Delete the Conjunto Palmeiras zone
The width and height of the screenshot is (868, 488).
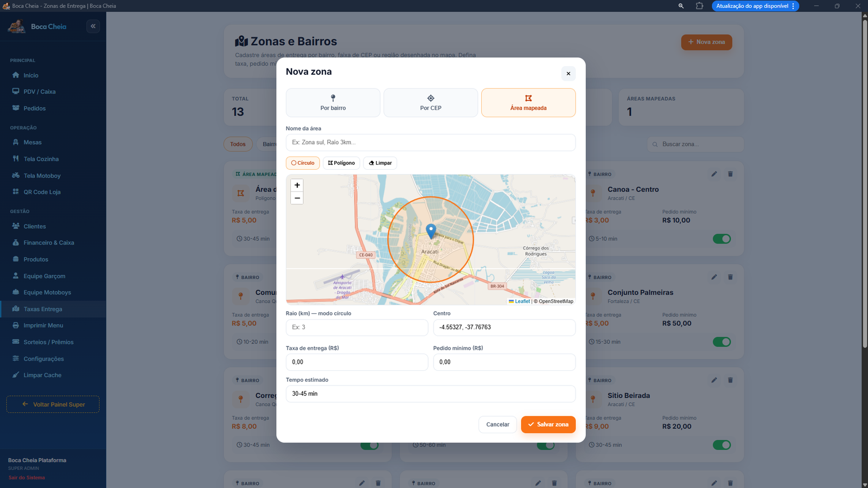click(730, 277)
